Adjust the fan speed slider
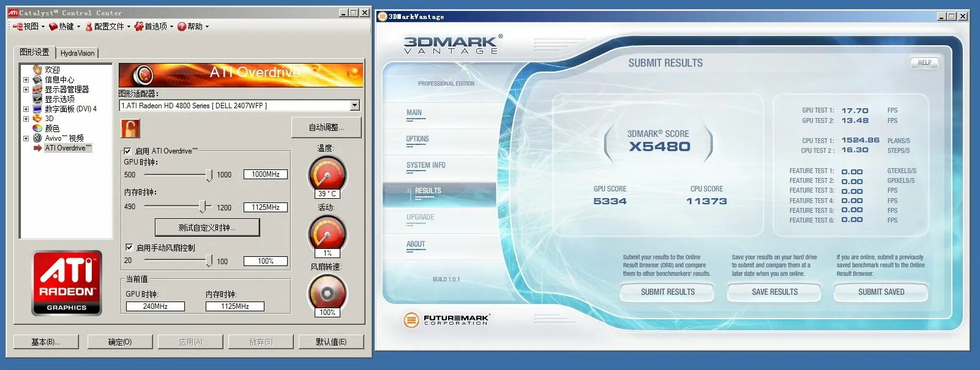980x370 pixels. tap(209, 261)
